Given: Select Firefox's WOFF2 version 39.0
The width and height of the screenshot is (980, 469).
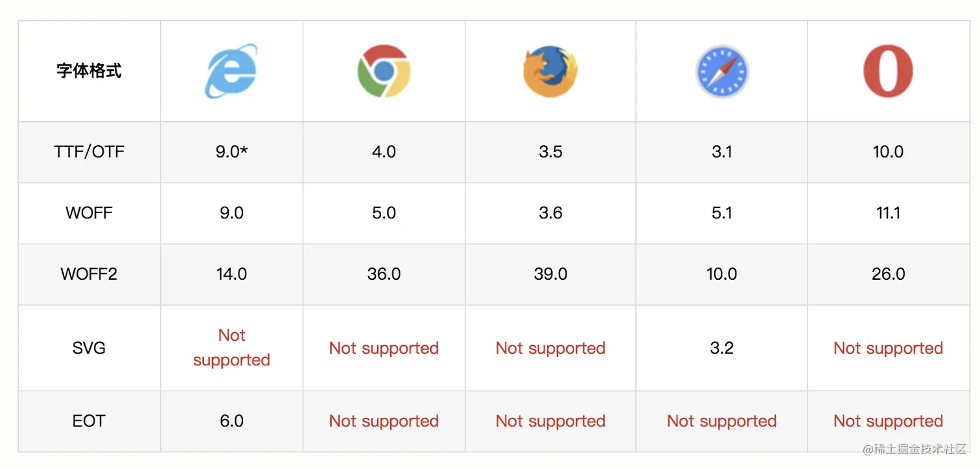Looking at the screenshot, I should [550, 274].
